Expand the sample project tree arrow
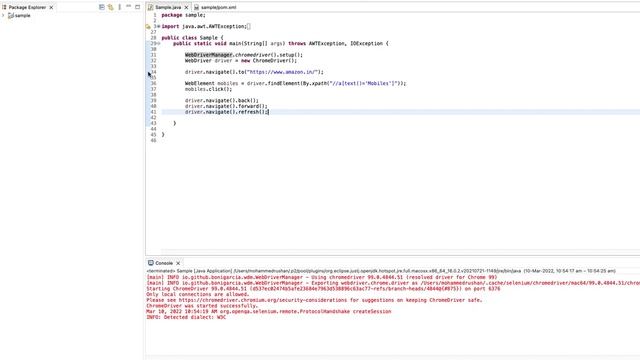Image resolution: width=640 pixels, height=360 pixels. click(x=3, y=16)
